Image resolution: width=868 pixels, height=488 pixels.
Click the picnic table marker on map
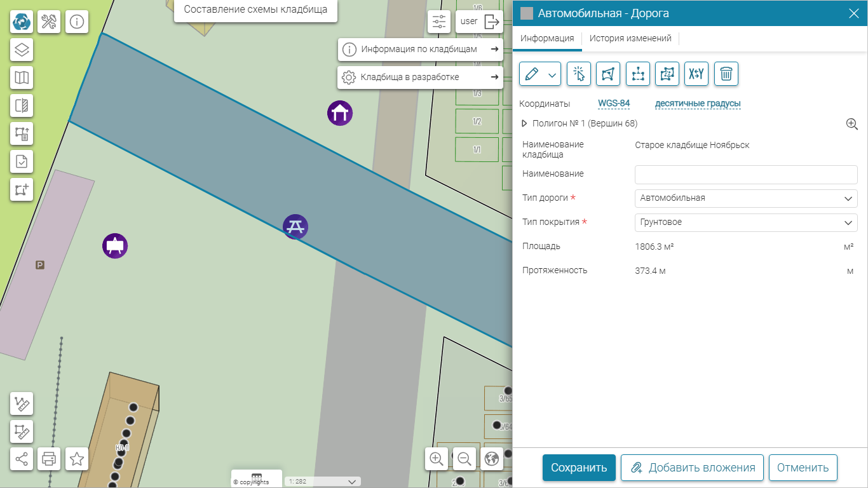point(295,226)
